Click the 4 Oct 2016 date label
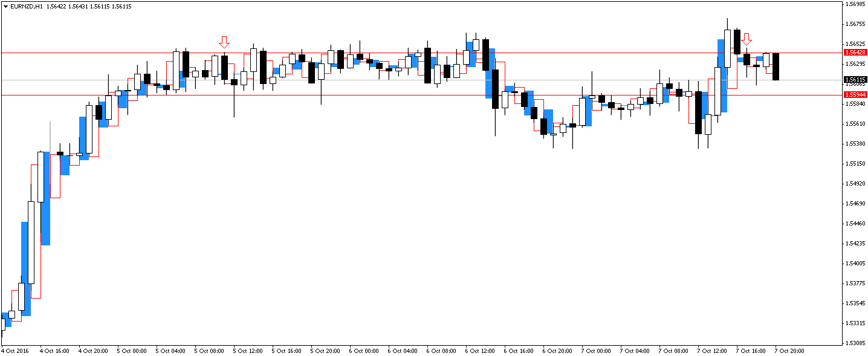Viewport: 868px width, 356px height. coord(16,351)
